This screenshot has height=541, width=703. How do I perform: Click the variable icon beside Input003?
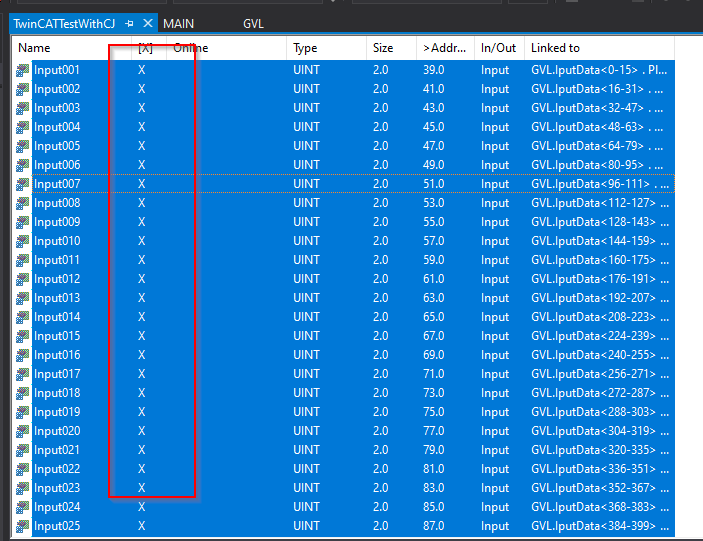(22, 108)
